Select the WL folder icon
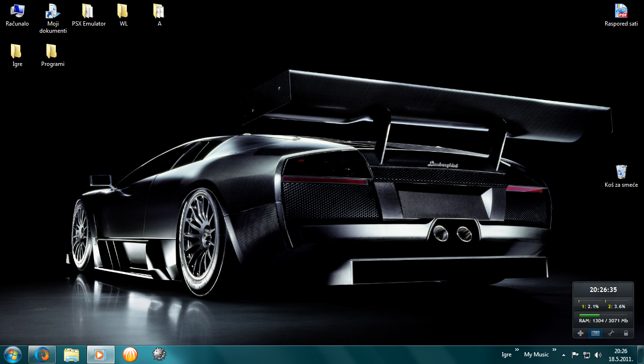 tap(124, 15)
